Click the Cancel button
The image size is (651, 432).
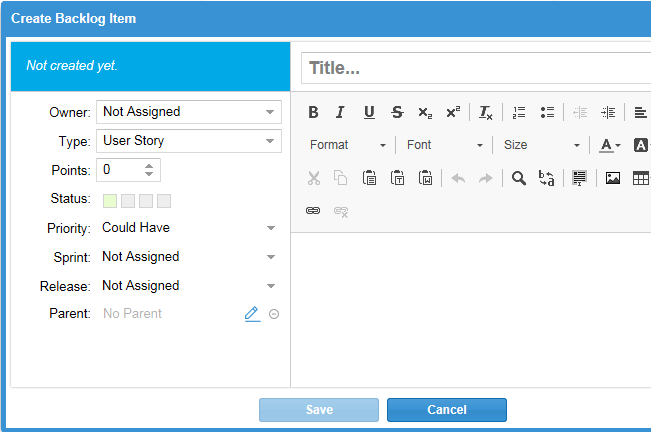tap(446, 410)
